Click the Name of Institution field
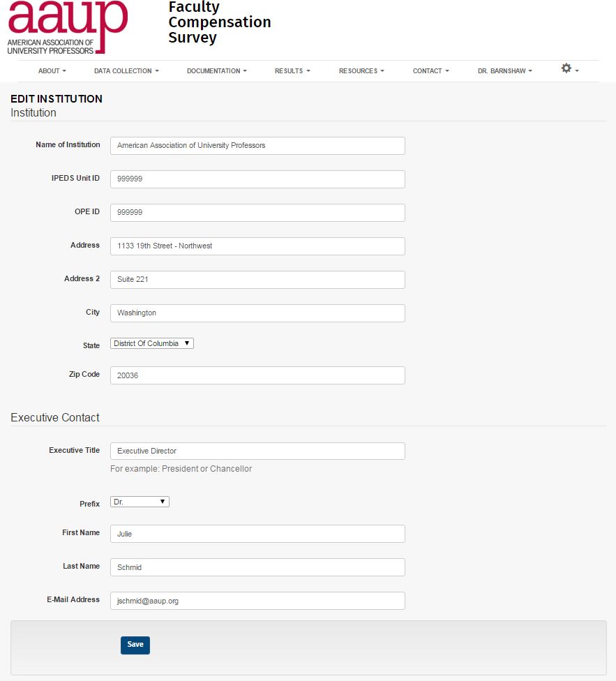Image resolution: width=616 pixels, height=681 pixels. tap(257, 146)
